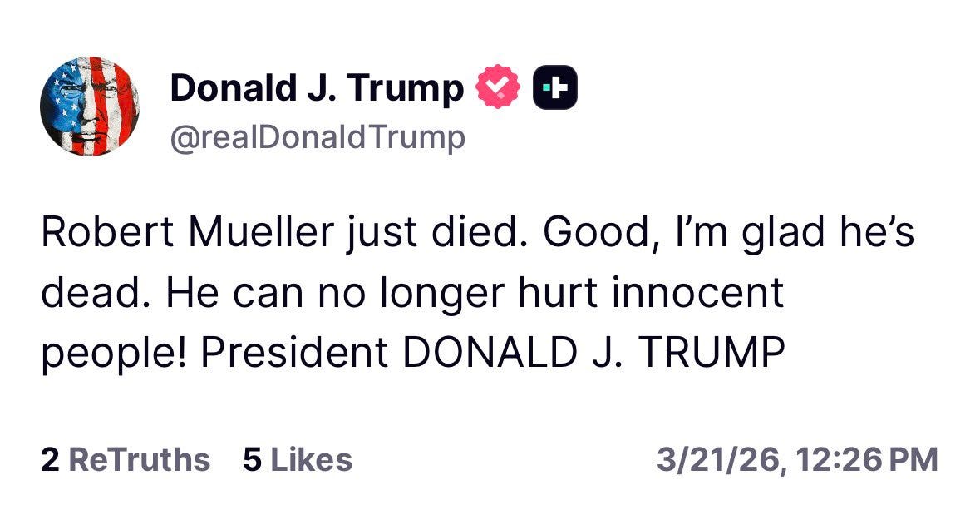Click the post line starting 'dead. He can'

(x=412, y=293)
